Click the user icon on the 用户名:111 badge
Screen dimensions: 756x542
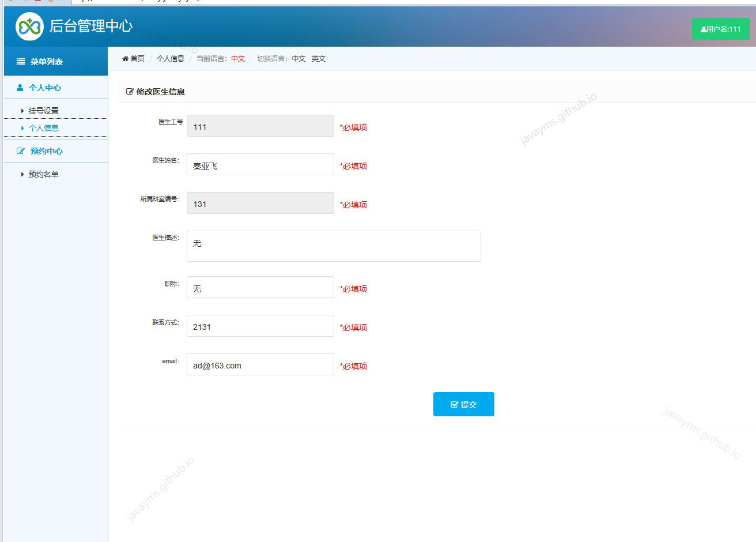click(703, 28)
